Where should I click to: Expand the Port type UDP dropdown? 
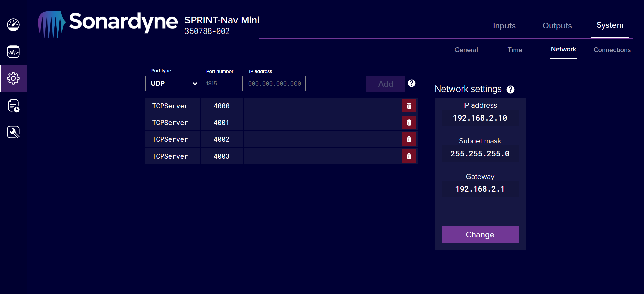[x=172, y=84]
